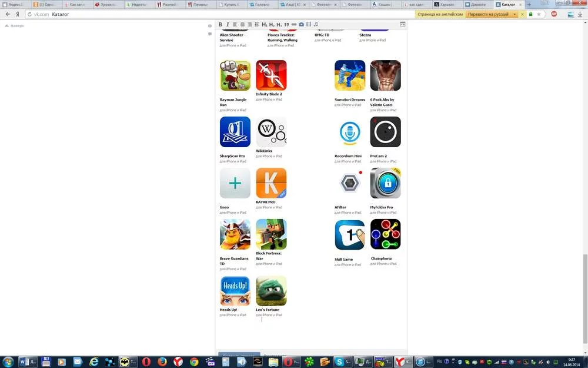Click the Alien Shooter - Survive title
This screenshot has height=368, width=588.
[x=232, y=38]
